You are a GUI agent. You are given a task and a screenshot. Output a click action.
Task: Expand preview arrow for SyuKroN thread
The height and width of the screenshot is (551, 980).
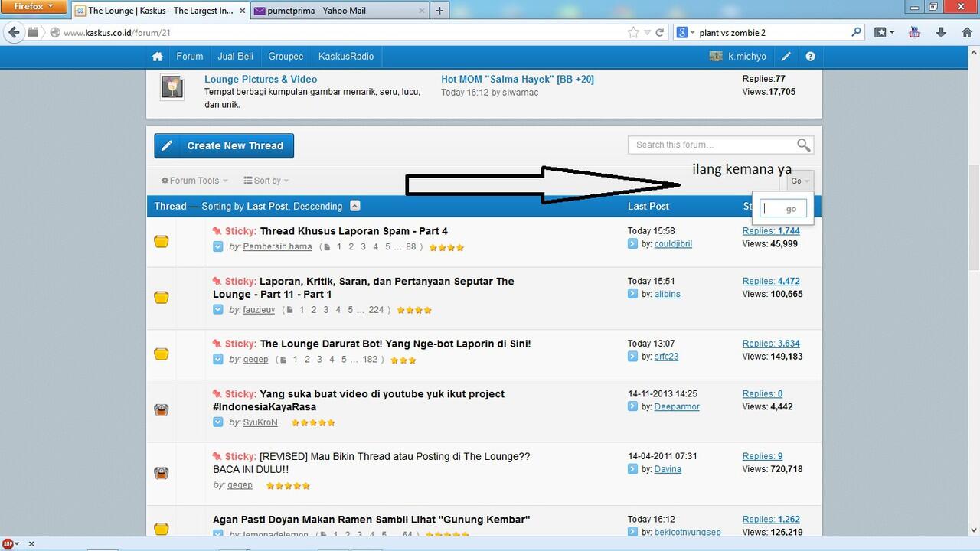218,422
